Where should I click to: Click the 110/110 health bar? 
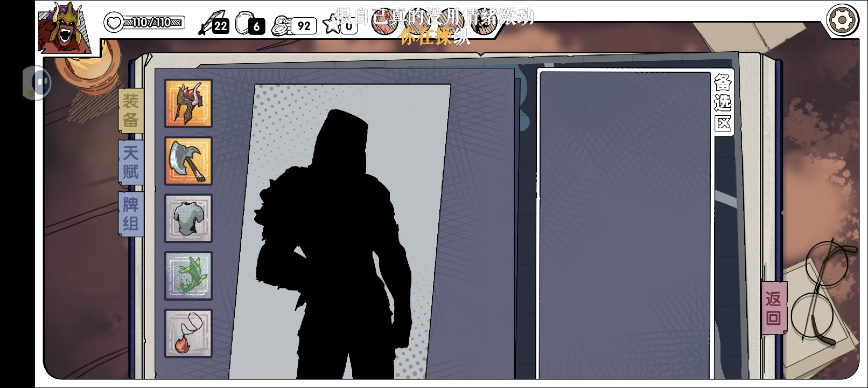pyautogui.click(x=154, y=23)
